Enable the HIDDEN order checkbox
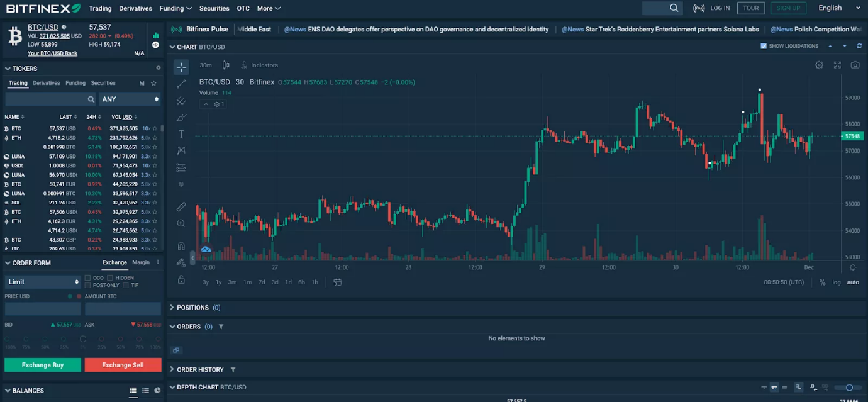 (110, 277)
